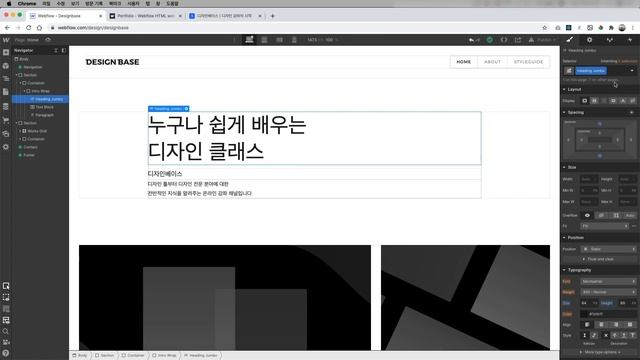Click the text Color swatch

pos(584,314)
